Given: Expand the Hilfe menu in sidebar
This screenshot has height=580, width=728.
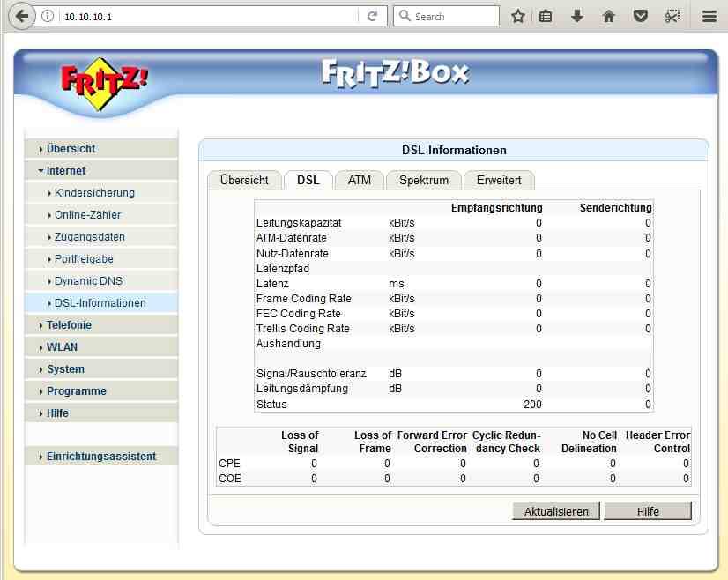Looking at the screenshot, I should (x=101, y=413).
